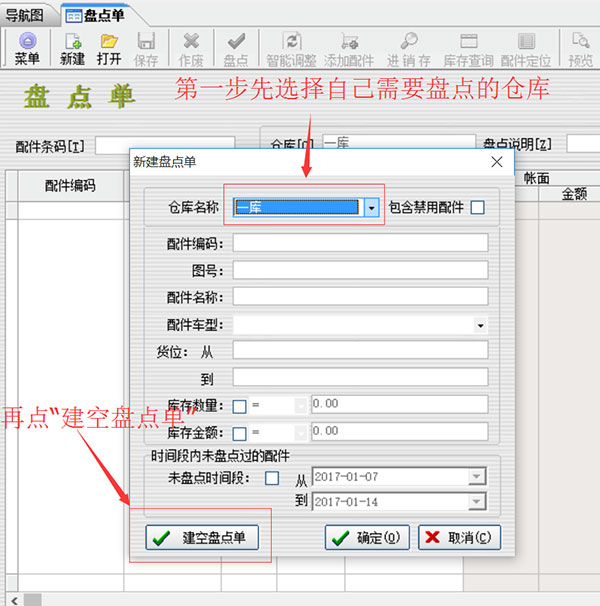Viewport: 600px width, 606px height.
Task: Click the 盘点说明[Z] input field
Action: click(583, 144)
